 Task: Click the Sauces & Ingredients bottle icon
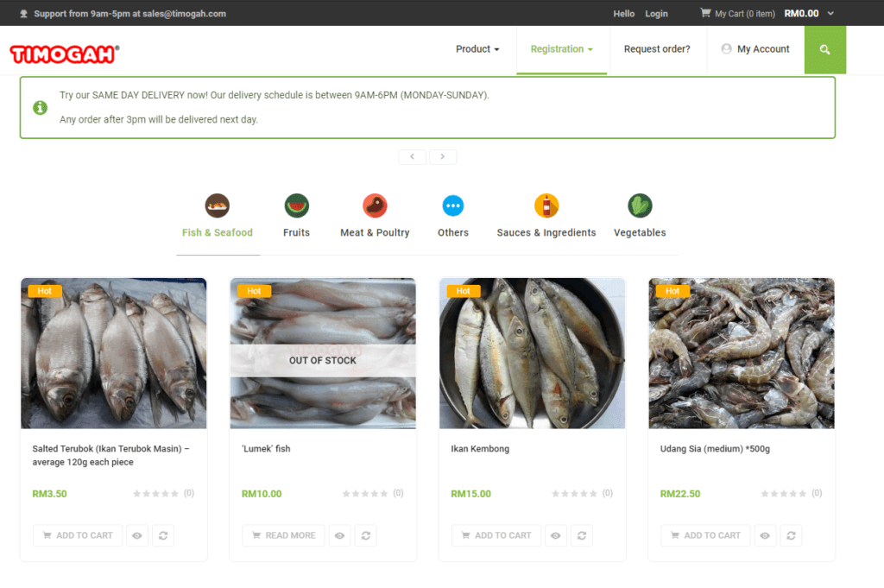coord(546,205)
